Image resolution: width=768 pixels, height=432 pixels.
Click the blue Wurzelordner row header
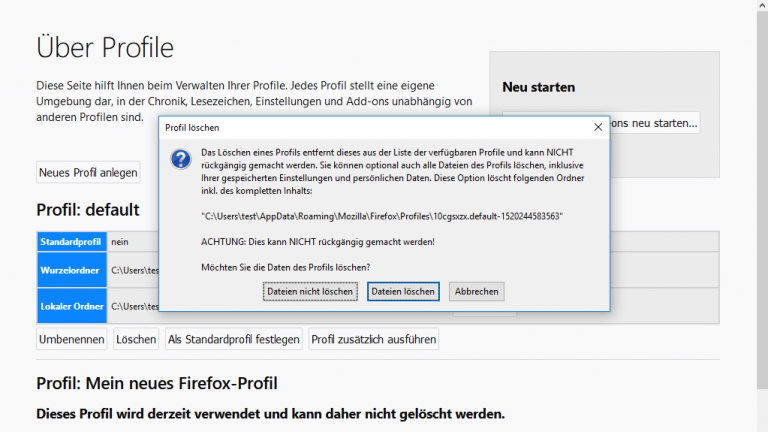click(71, 270)
